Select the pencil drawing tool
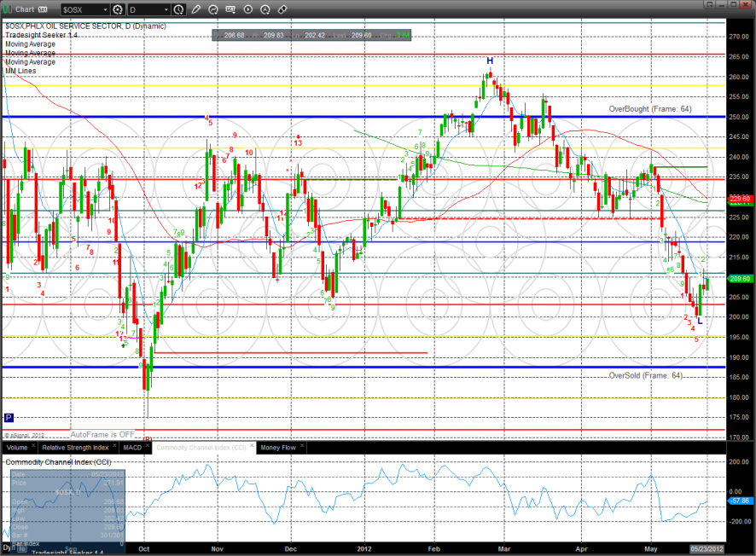Screen dimensions: 756x556 tap(196, 9)
